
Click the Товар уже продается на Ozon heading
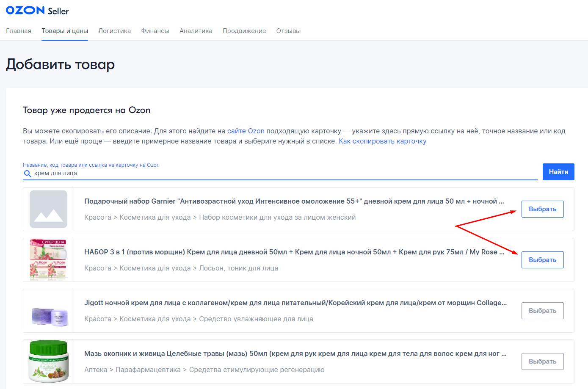[x=87, y=110]
